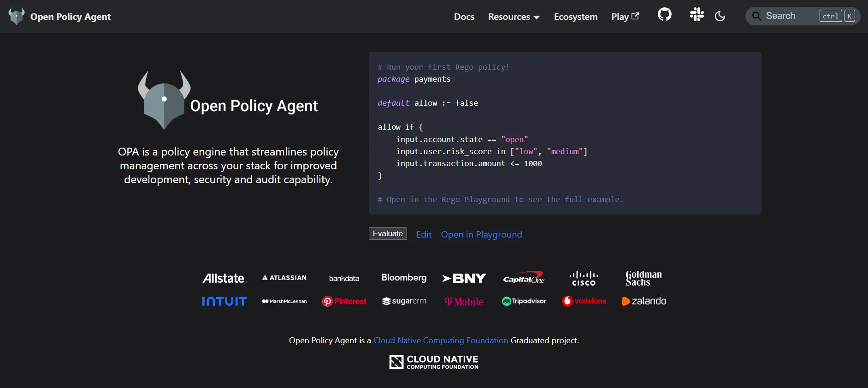The width and height of the screenshot is (868, 388).
Task: Click the large Open Policy Agent heading
Action: tap(254, 106)
